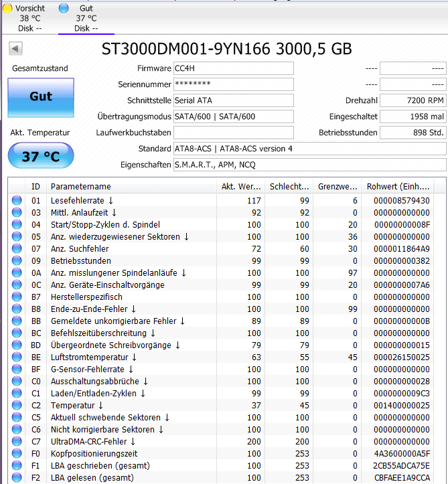Screen dimensions: 448x484
Task: Click the Eigenschaften field S.M.A.R.T., APM, NCQ
Action: pos(309,165)
